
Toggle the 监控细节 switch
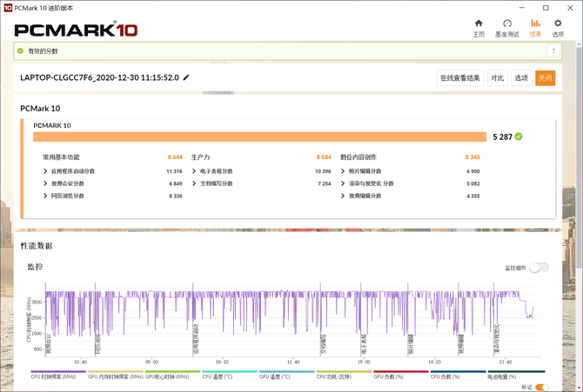point(539,268)
